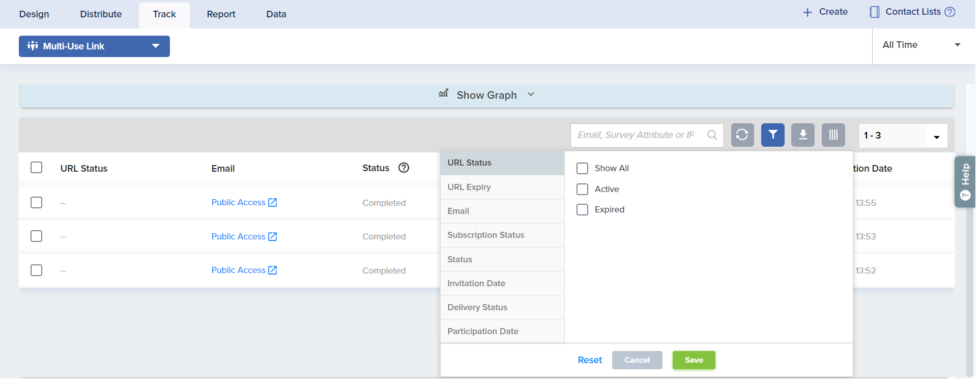Tick the Expired filter checkbox

582,210
